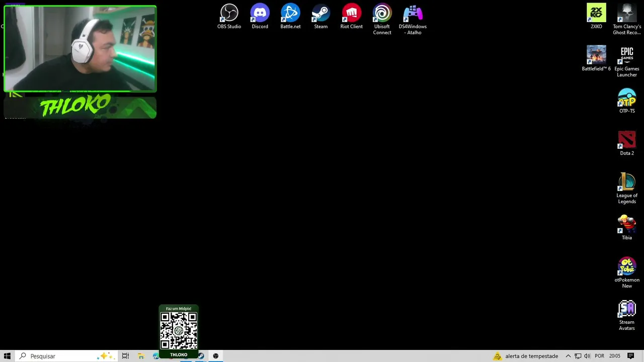644x362 pixels.
Task: Open the storm alert weather widget
Action: tap(526, 356)
